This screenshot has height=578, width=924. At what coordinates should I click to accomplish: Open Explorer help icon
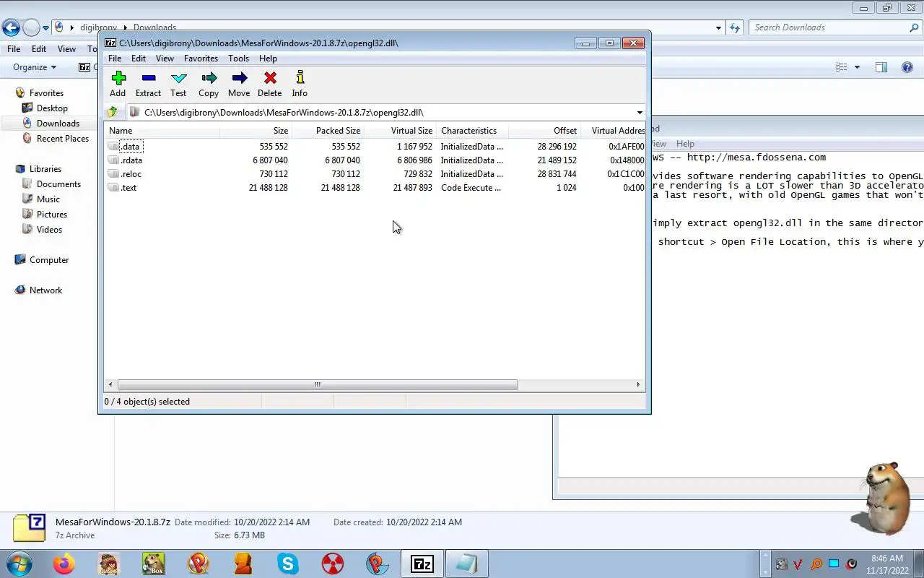[x=907, y=67]
